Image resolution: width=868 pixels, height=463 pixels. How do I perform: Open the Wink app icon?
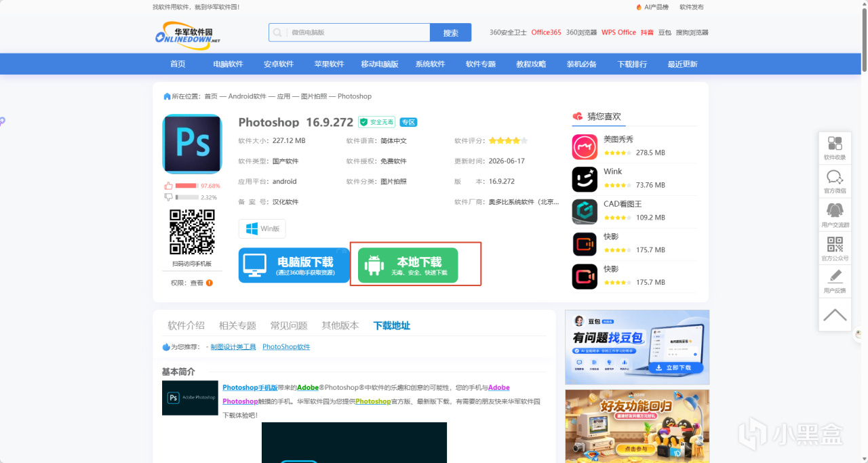pos(585,179)
